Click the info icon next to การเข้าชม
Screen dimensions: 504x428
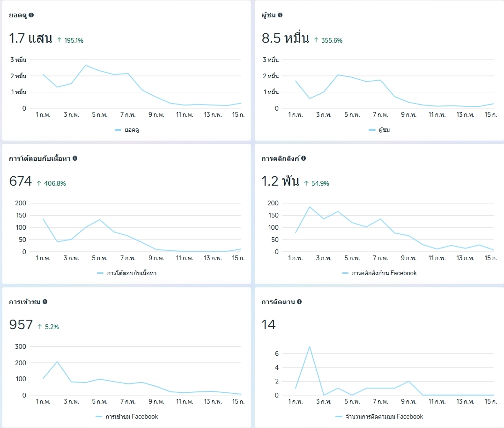45,302
